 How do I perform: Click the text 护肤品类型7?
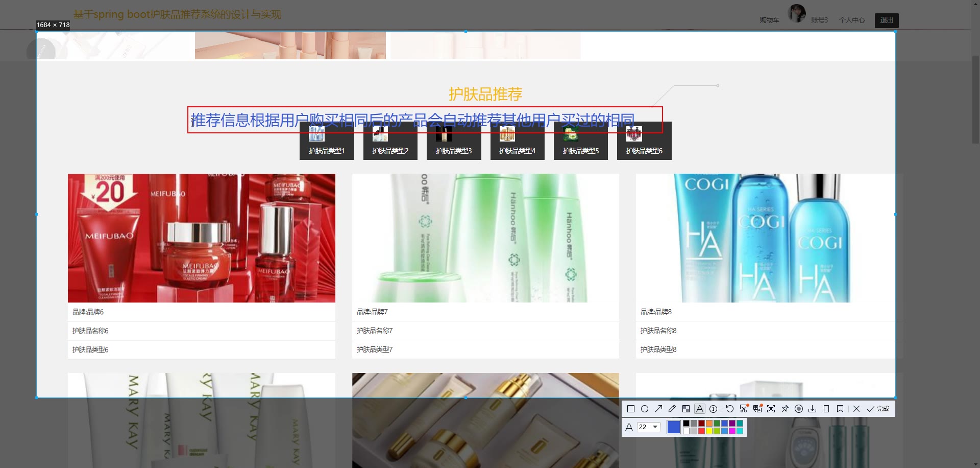tap(375, 349)
